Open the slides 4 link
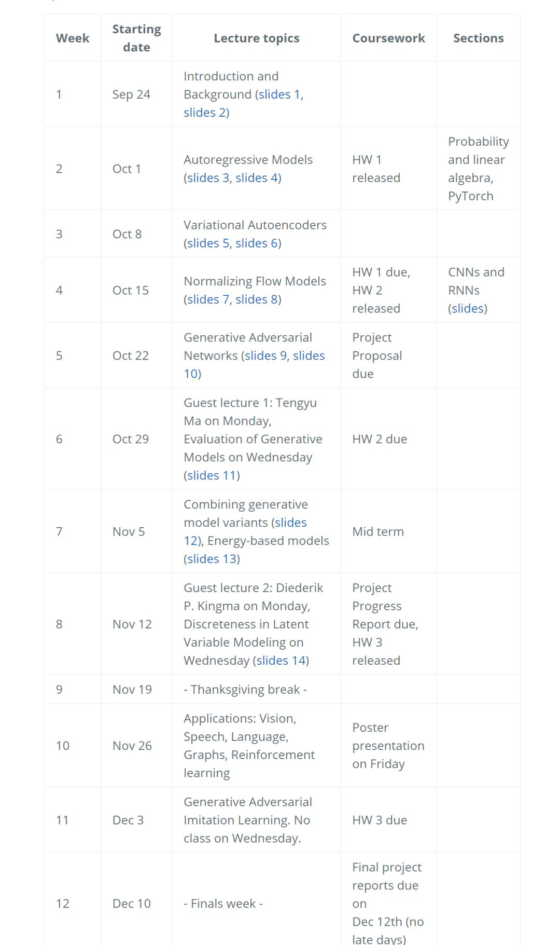This screenshot has height=945, width=560. click(256, 178)
